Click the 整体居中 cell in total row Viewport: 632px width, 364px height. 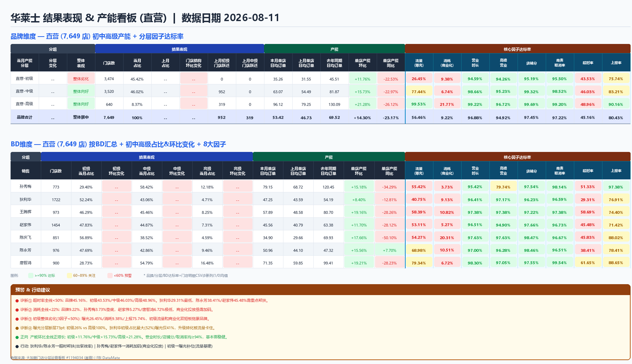coord(81,117)
